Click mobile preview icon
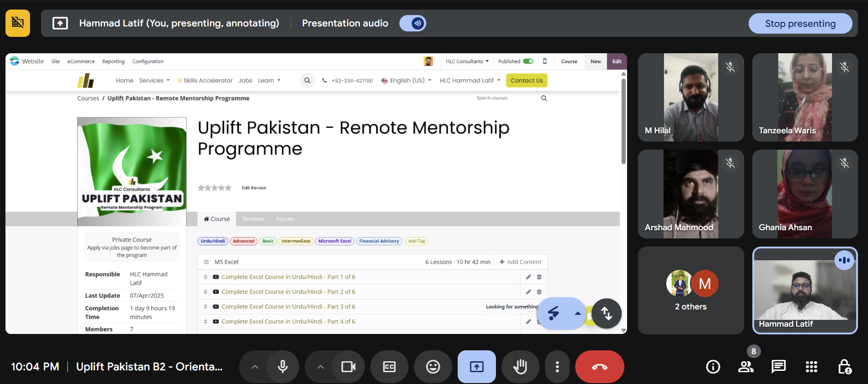Screen dimensions: 868x384 545,61
